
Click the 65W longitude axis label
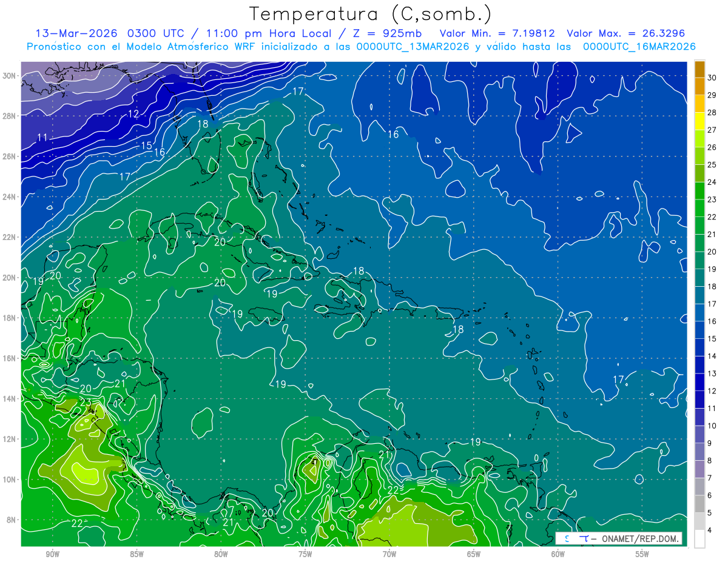[x=474, y=554]
